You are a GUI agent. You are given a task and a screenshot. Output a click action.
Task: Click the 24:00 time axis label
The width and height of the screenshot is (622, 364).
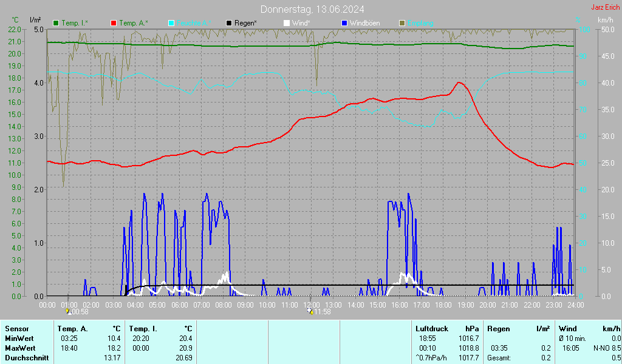click(576, 305)
